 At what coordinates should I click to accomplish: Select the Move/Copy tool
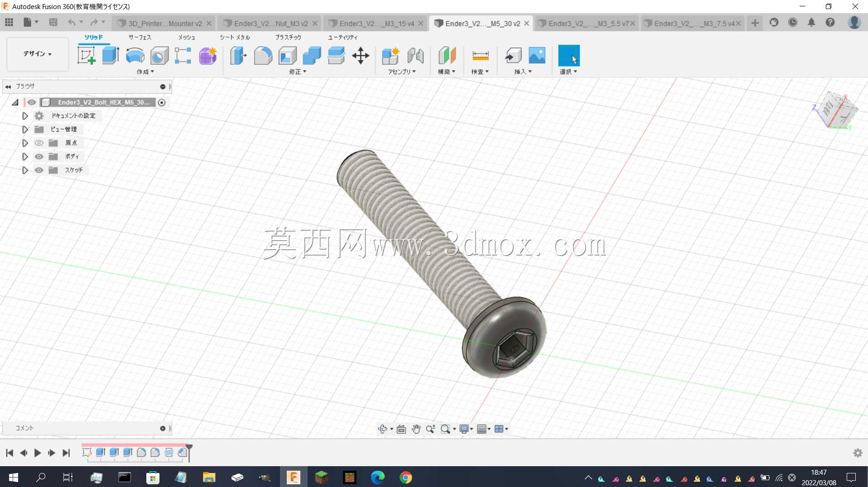point(361,56)
